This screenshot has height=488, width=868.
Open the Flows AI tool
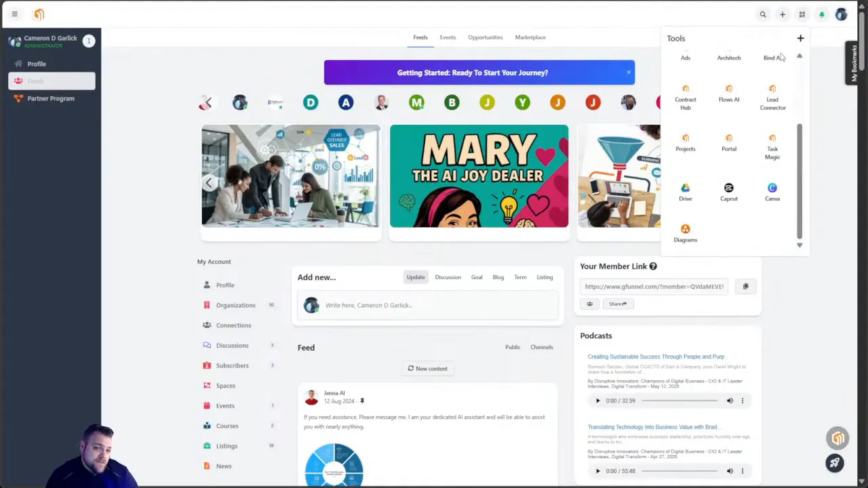[729, 94]
